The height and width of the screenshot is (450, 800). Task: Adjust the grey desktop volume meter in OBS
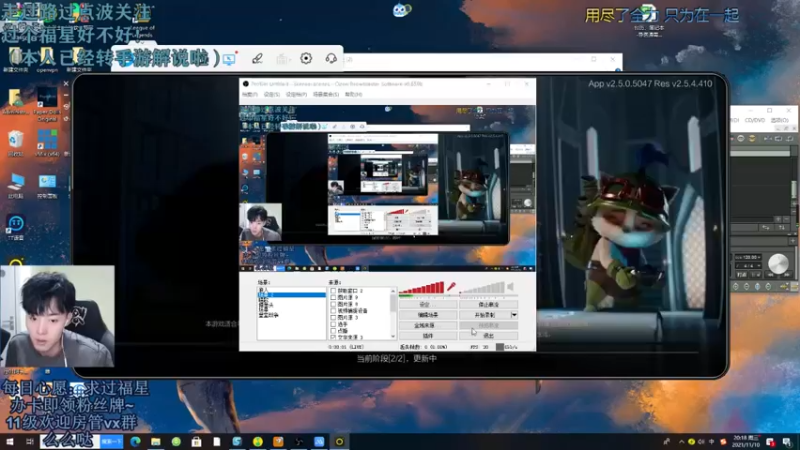[x=482, y=288]
